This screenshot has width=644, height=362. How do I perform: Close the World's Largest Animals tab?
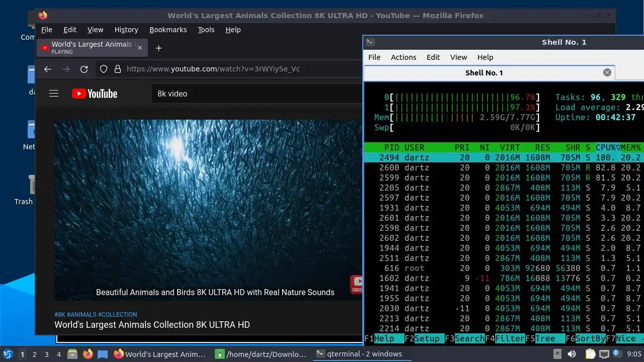pos(139,48)
